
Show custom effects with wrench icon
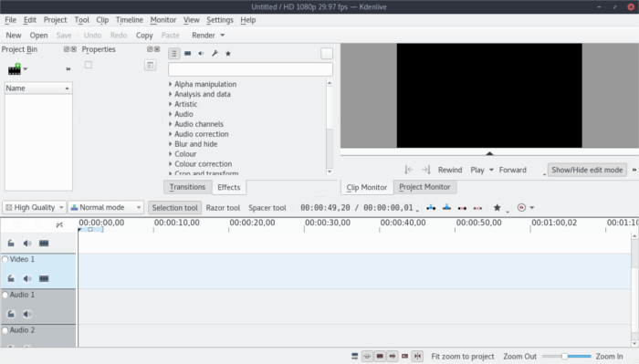click(215, 53)
